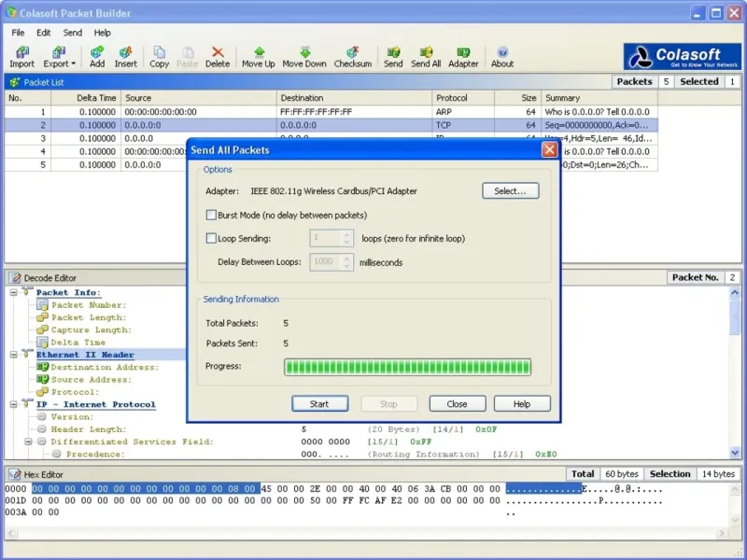
Task: Open the Edit menu
Action: pos(44,33)
